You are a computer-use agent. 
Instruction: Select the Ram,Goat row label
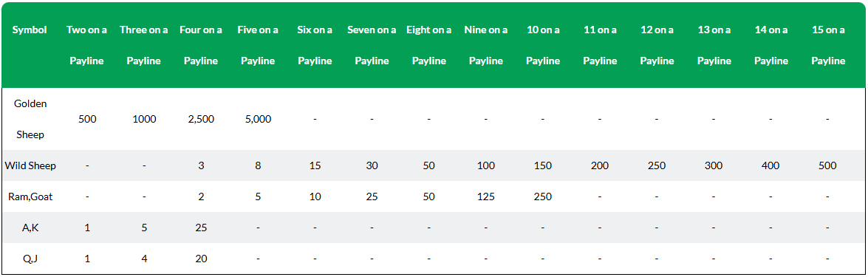[x=30, y=196]
